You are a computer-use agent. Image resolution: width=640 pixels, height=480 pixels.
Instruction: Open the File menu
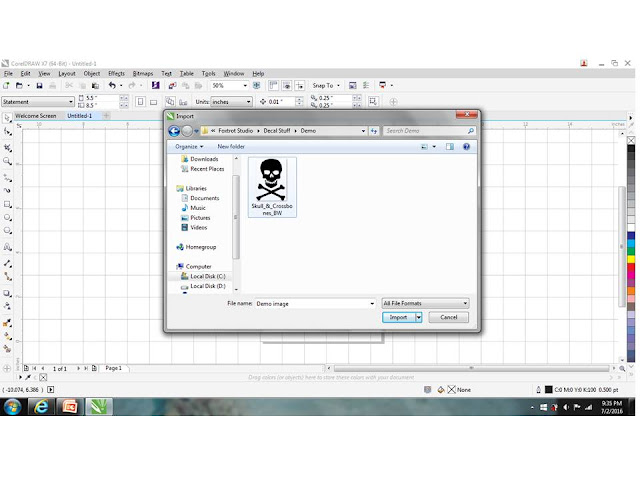point(8,73)
